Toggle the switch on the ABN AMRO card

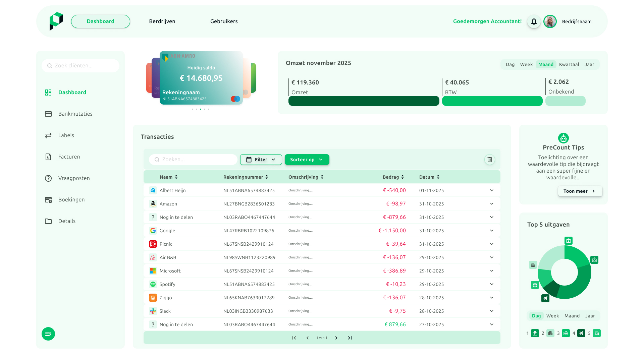pos(235,99)
